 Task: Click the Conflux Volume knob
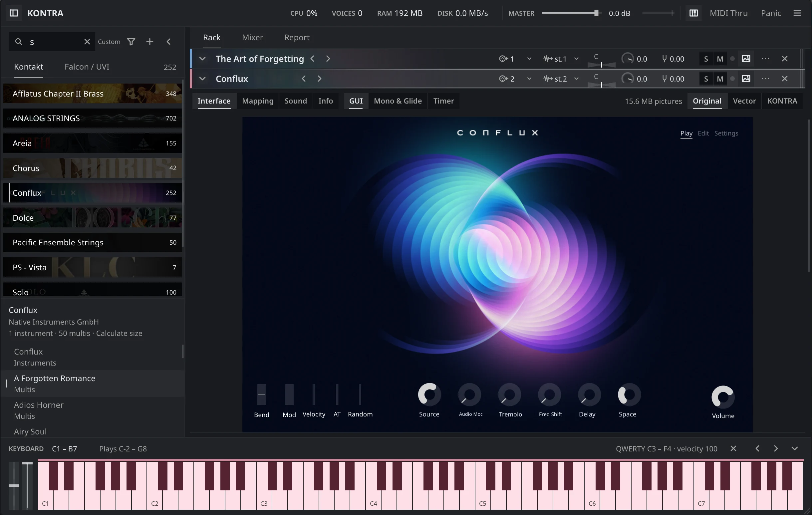tap(723, 397)
